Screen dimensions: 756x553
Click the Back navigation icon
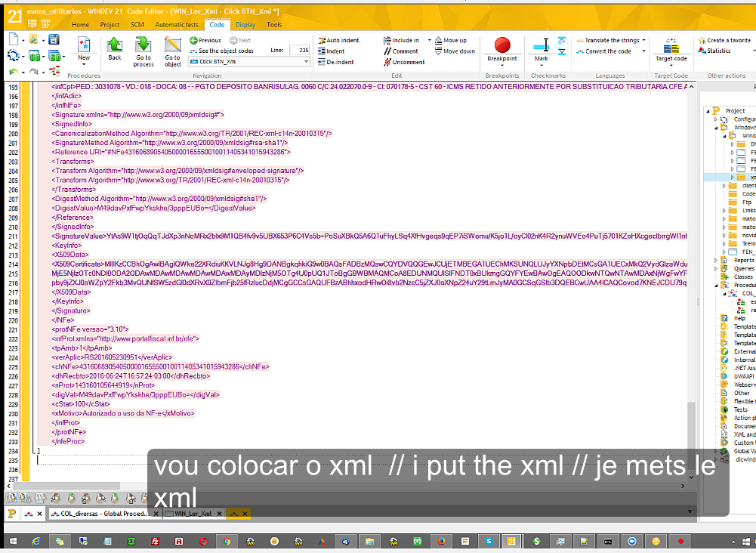(115, 47)
